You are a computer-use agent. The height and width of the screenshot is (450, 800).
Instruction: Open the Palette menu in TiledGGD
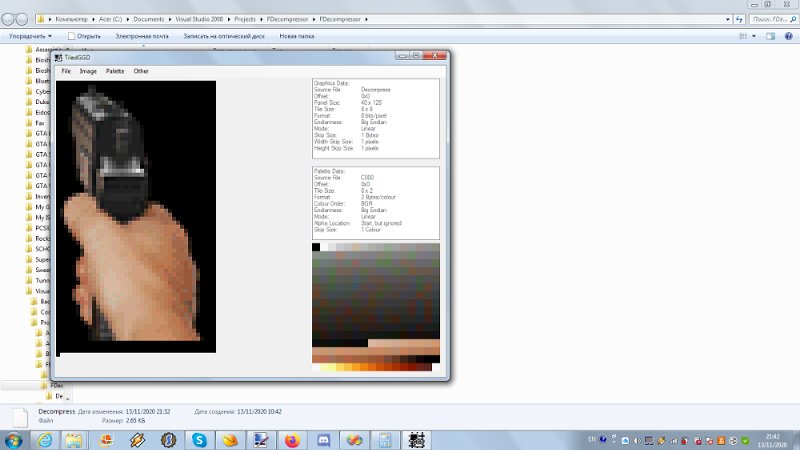(115, 71)
